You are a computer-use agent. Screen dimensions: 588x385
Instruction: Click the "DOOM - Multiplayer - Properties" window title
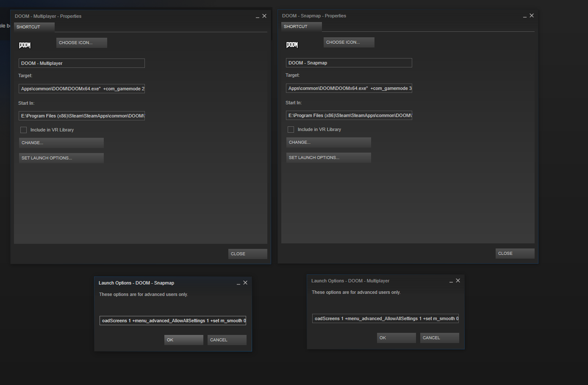click(48, 17)
